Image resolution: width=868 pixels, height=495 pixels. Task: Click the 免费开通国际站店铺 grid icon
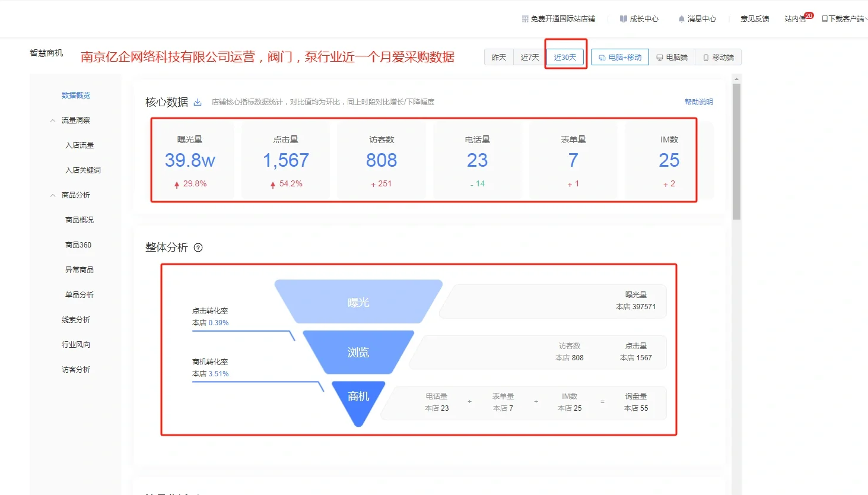524,18
